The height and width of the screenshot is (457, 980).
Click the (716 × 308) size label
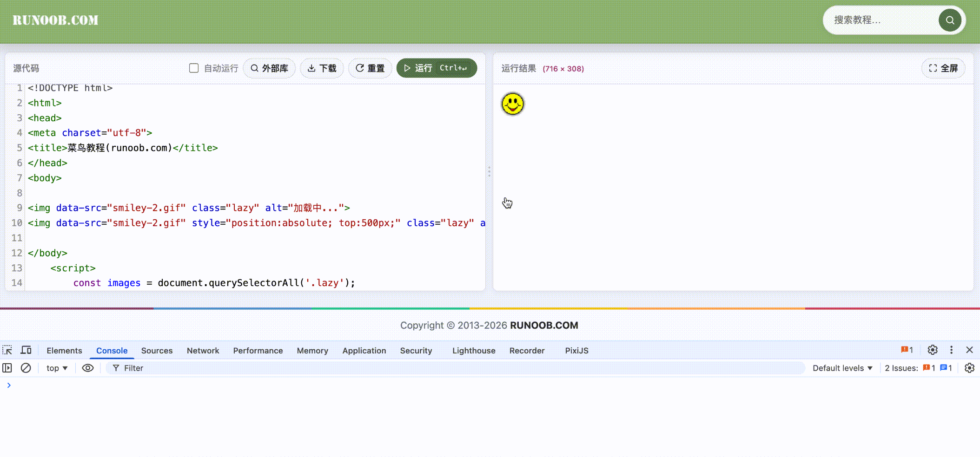[x=563, y=69]
